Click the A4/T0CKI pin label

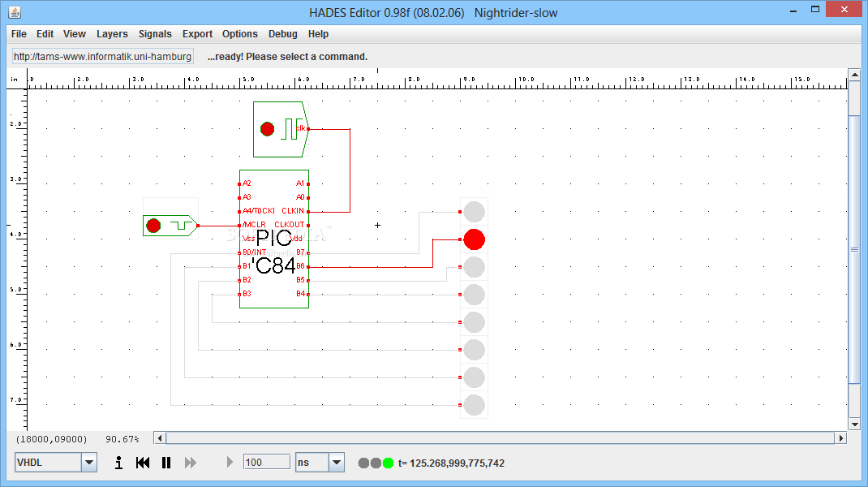[259, 211]
